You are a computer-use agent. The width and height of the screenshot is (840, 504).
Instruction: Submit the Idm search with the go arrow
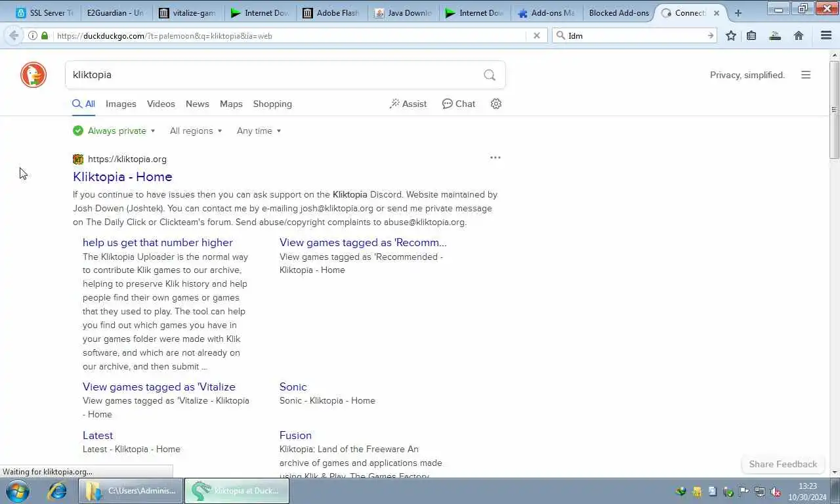710,35
